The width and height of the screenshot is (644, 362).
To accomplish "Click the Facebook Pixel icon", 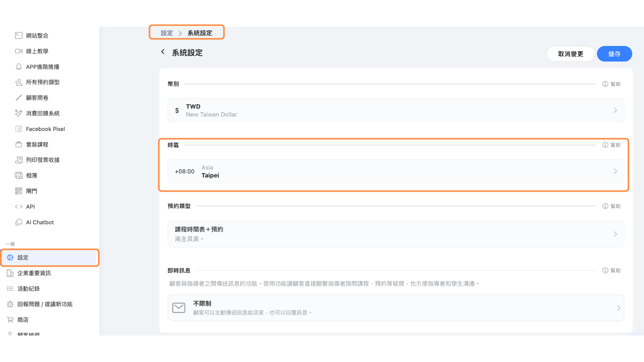I will [19, 129].
